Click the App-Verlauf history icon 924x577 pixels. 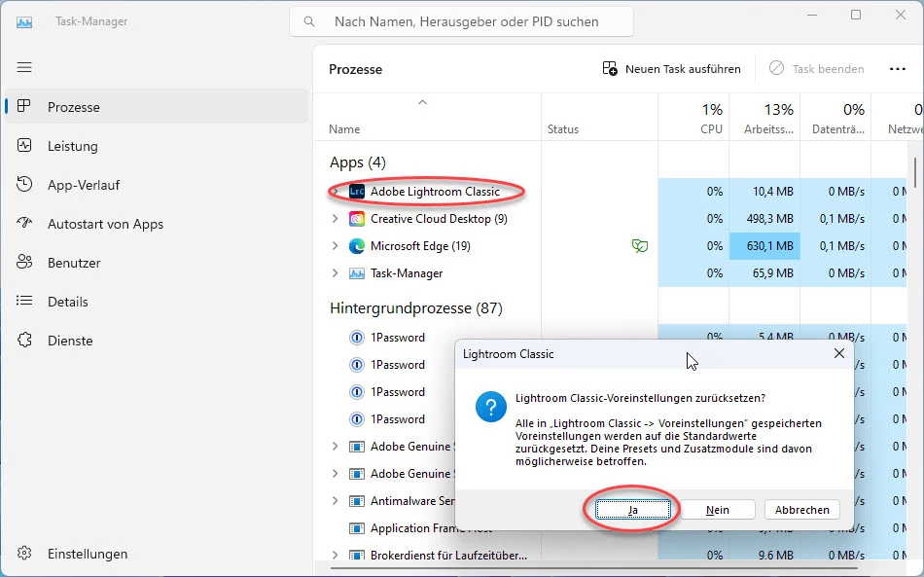pyautogui.click(x=24, y=184)
